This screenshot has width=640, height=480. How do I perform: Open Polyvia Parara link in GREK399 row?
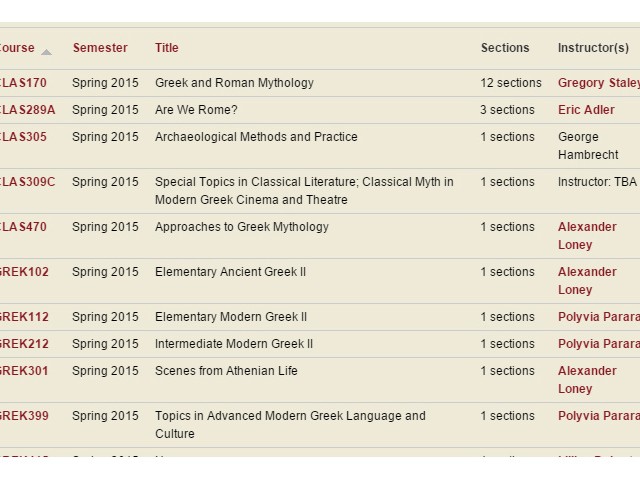598,416
